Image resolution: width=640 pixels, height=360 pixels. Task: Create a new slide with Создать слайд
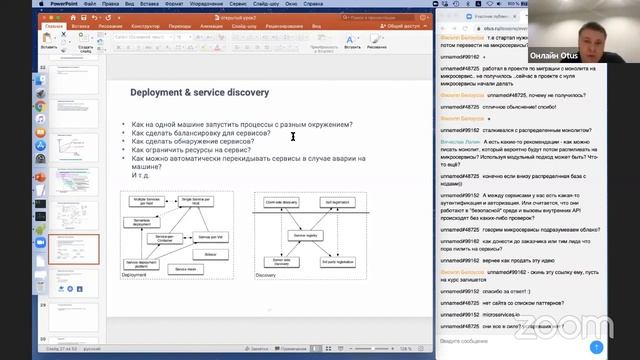pyautogui.click(x=85, y=43)
